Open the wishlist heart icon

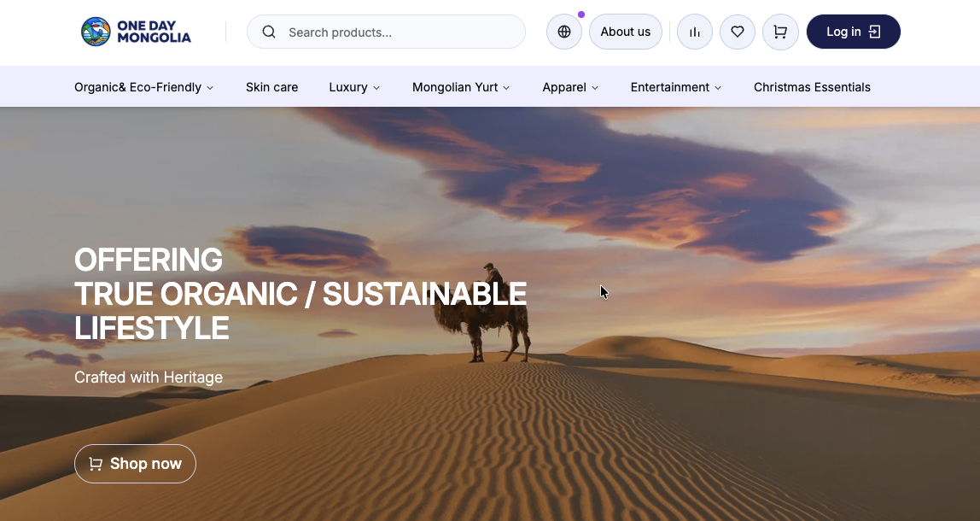pyautogui.click(x=737, y=31)
